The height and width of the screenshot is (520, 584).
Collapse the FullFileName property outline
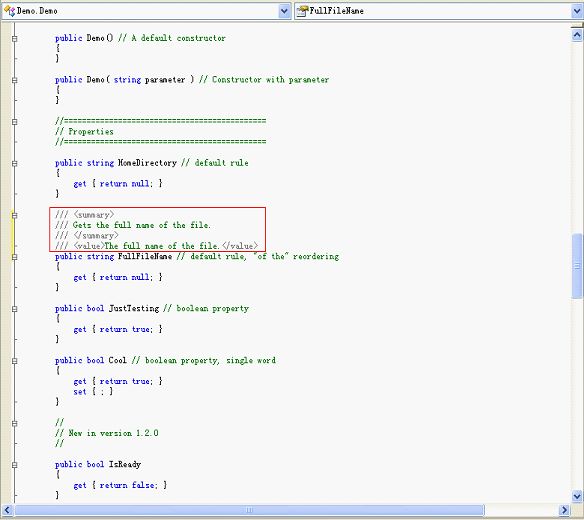point(15,257)
